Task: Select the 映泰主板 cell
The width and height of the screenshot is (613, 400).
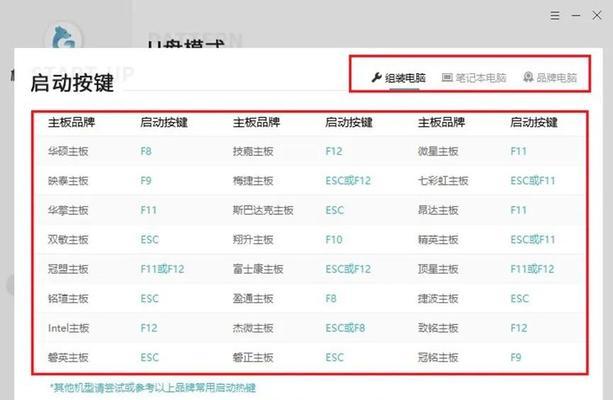Action: (x=68, y=181)
